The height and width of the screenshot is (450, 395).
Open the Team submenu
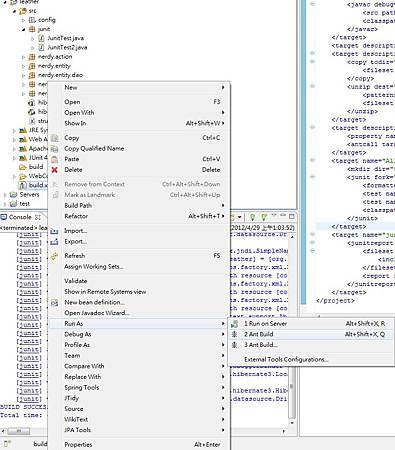click(139, 356)
